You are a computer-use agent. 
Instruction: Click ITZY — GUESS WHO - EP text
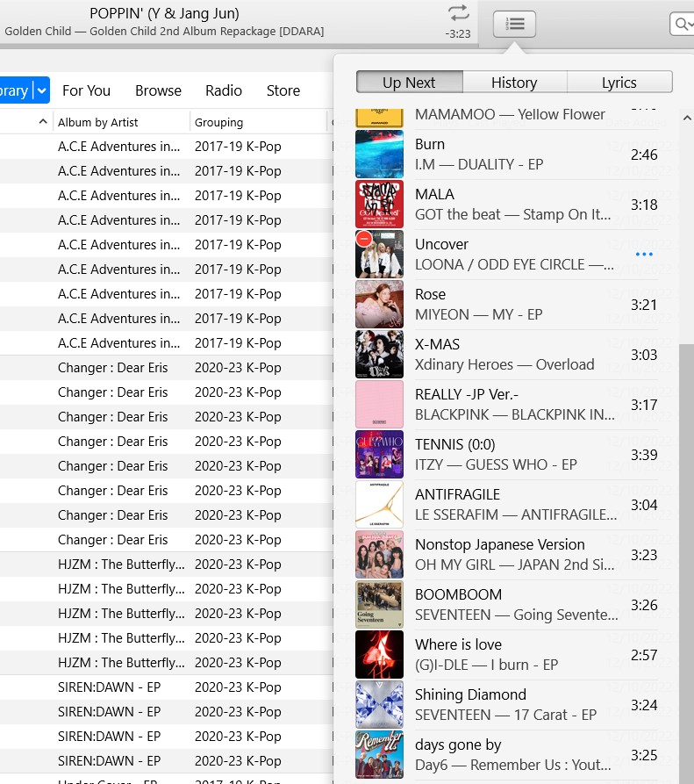(x=496, y=464)
